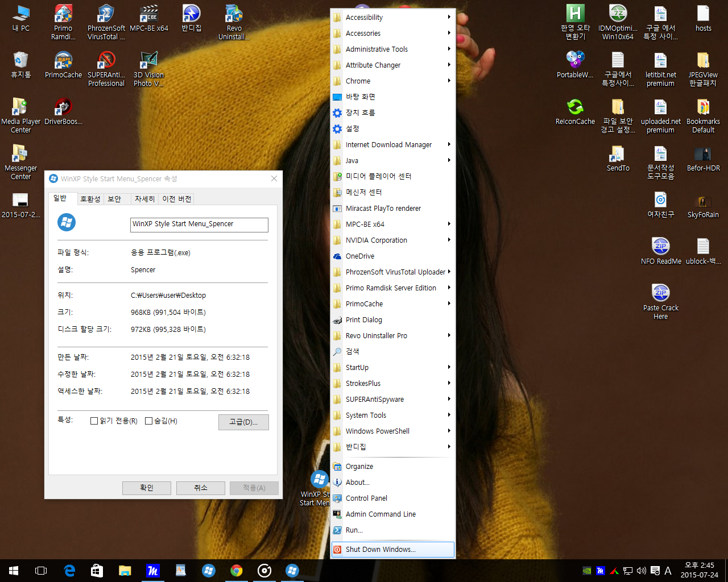Select the hosts file desktop icon
Image resolution: width=728 pixels, height=582 pixels.
click(704, 18)
